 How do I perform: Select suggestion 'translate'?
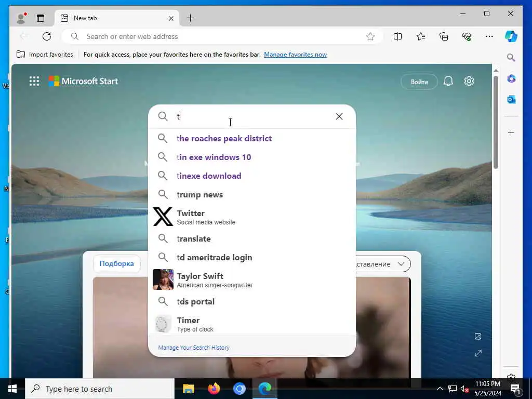pyautogui.click(x=252, y=239)
